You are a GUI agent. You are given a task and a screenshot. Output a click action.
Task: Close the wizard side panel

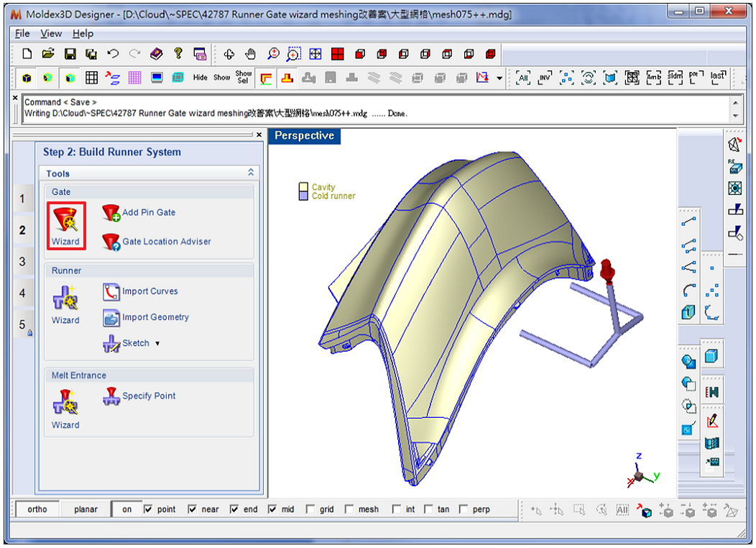click(259, 134)
